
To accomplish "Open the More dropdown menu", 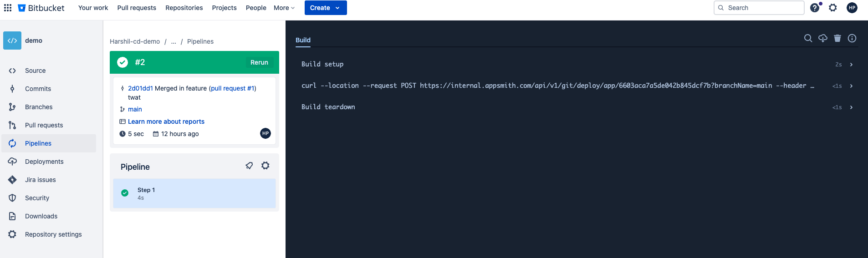I will (x=284, y=8).
